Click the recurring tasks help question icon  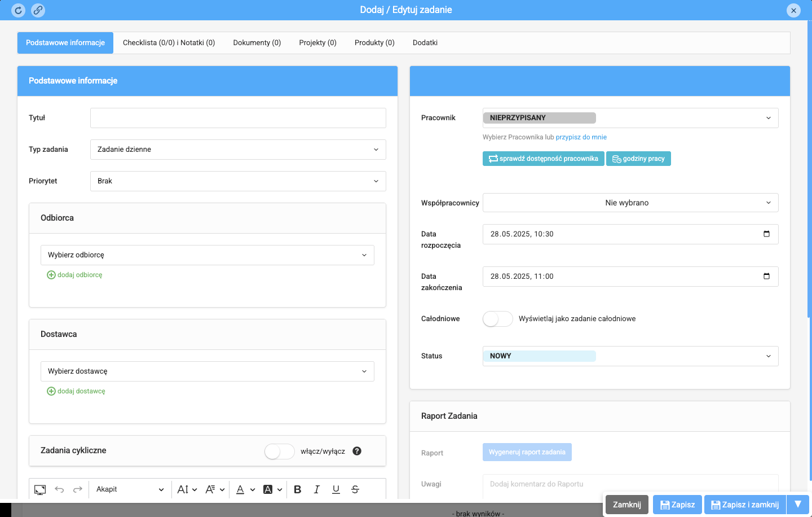point(357,451)
